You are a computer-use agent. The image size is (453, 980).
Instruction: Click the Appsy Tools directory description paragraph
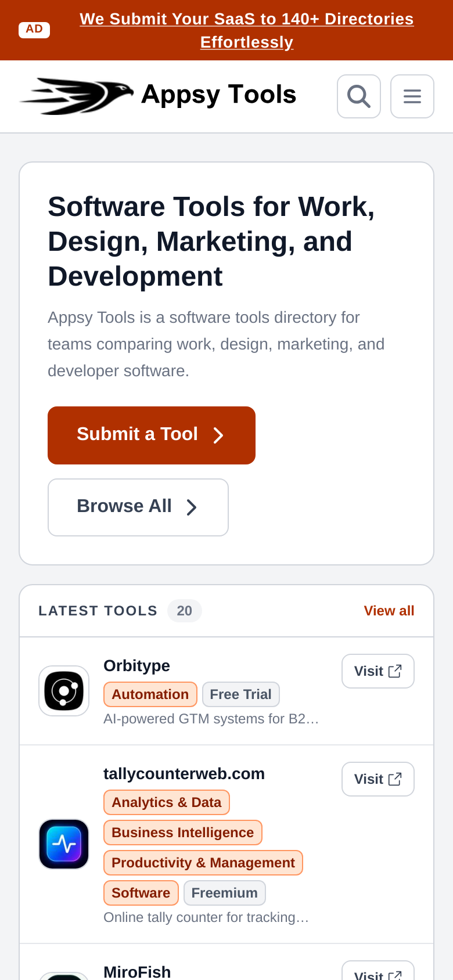216,344
